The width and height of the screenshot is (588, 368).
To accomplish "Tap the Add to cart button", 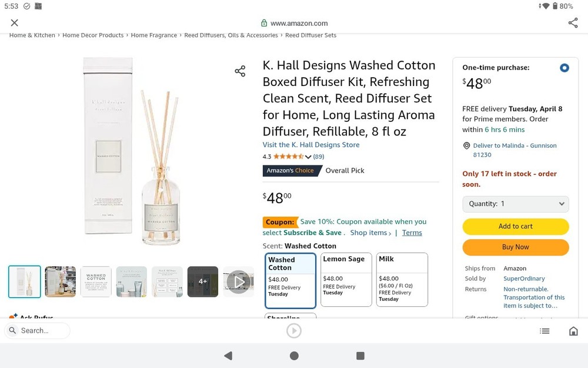I will pos(515,226).
